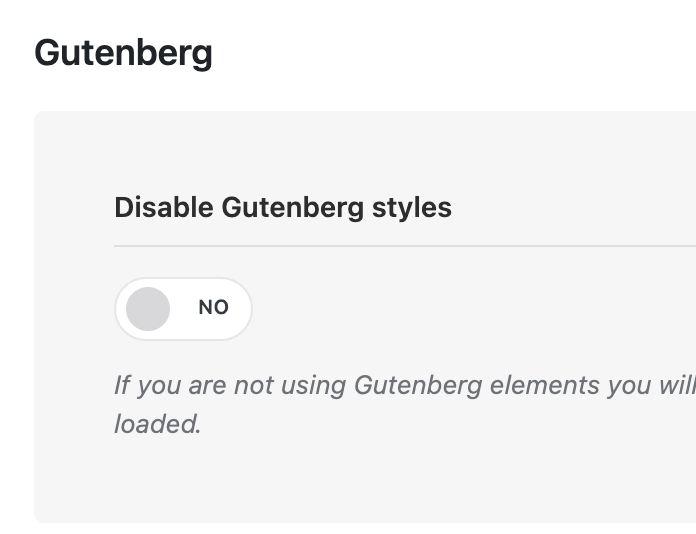
Task: Toggle the Disable Gutenberg styles switch
Action: (x=183, y=308)
